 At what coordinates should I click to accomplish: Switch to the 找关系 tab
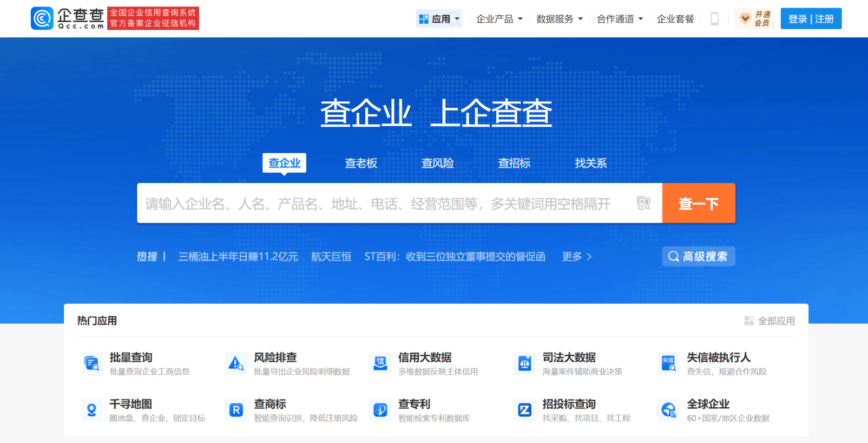[x=591, y=163]
